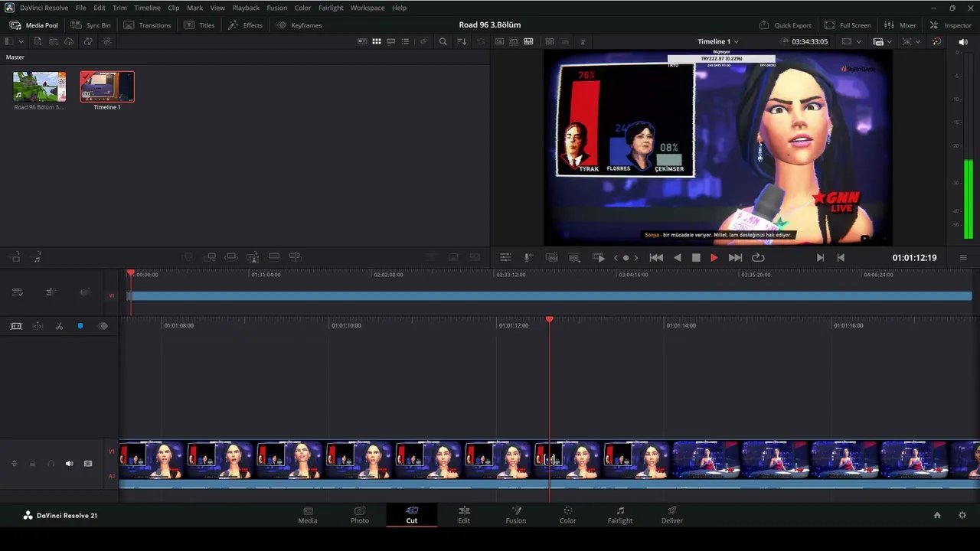The width and height of the screenshot is (980, 551).
Task: Open the Playback menu
Action: coord(246,8)
